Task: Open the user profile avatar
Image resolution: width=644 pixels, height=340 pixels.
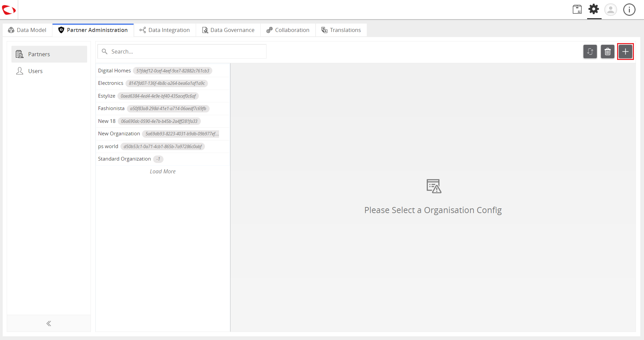Action: tap(610, 9)
